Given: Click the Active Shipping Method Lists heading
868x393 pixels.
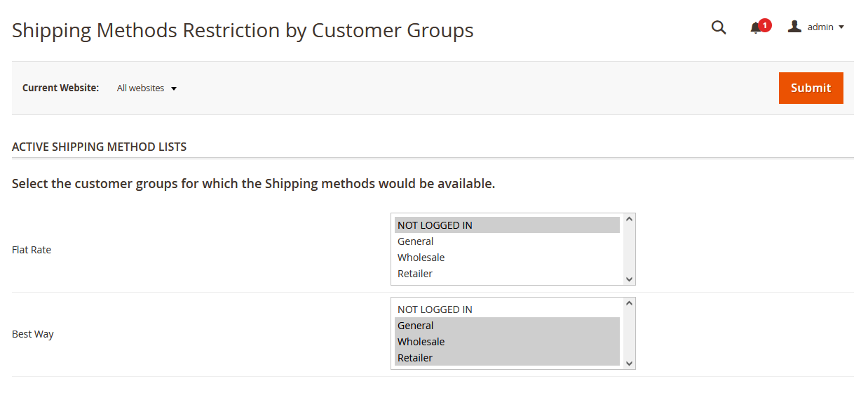Looking at the screenshot, I should (100, 147).
